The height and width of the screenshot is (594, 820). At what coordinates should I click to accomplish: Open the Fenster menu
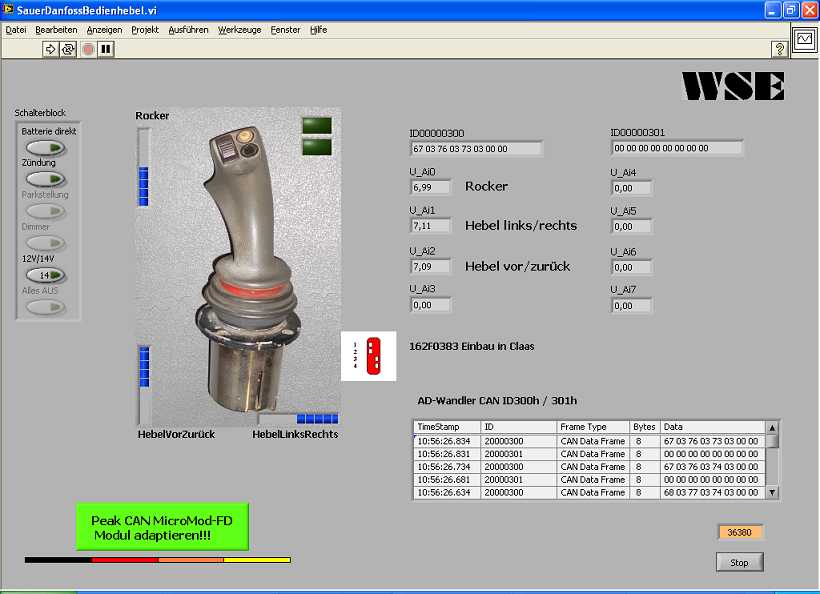click(285, 30)
